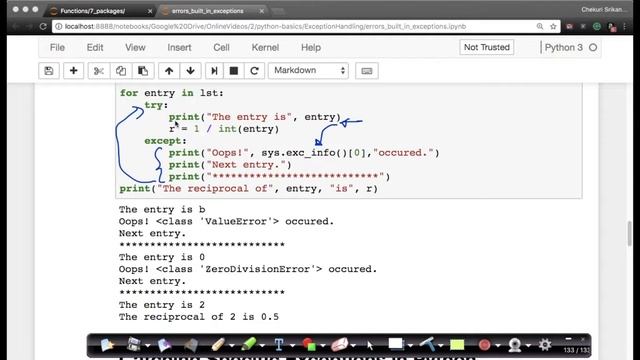This screenshot has height=360, width=640.
Task: Restart kernel with circular arrow icon
Action: [254, 71]
